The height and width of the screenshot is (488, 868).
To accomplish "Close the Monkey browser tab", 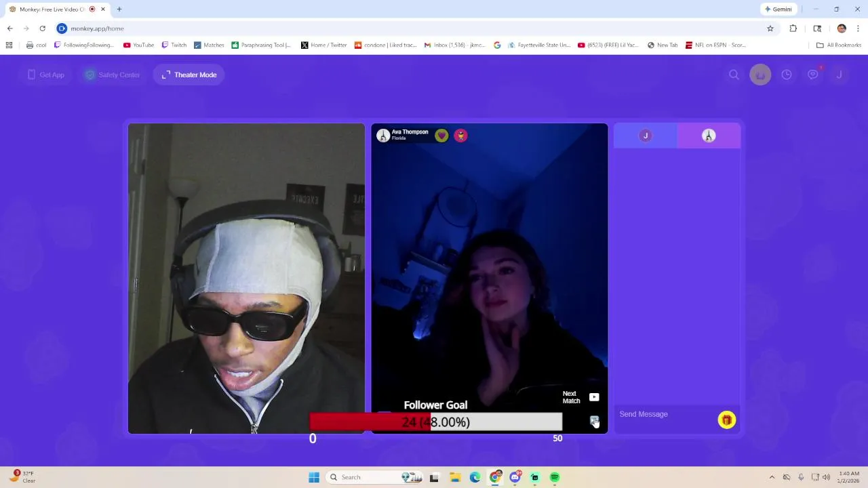I will click(103, 9).
